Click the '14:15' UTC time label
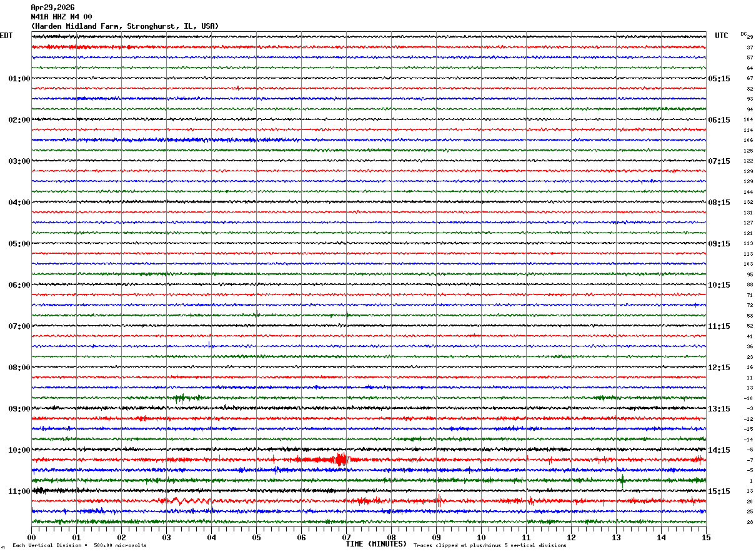Viewport: 756px width, 554px height. (x=719, y=450)
